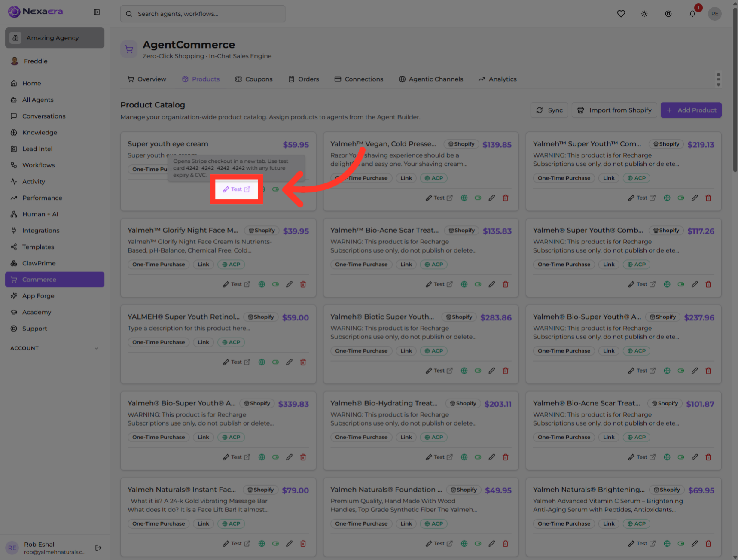The width and height of the screenshot is (738, 560).
Task: Delete the Yalmeh Vegan, Cold Pressed product
Action: point(506,198)
